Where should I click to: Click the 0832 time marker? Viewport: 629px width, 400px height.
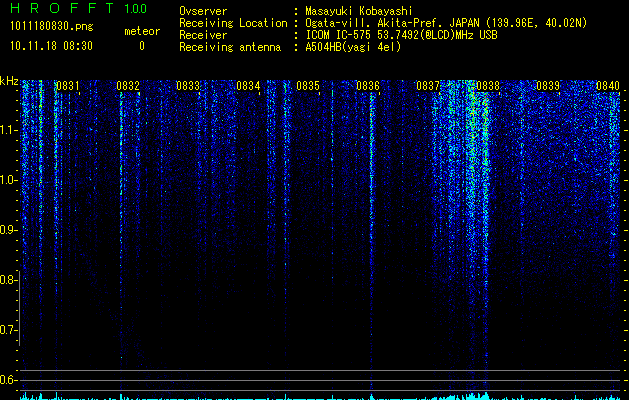[x=128, y=86]
